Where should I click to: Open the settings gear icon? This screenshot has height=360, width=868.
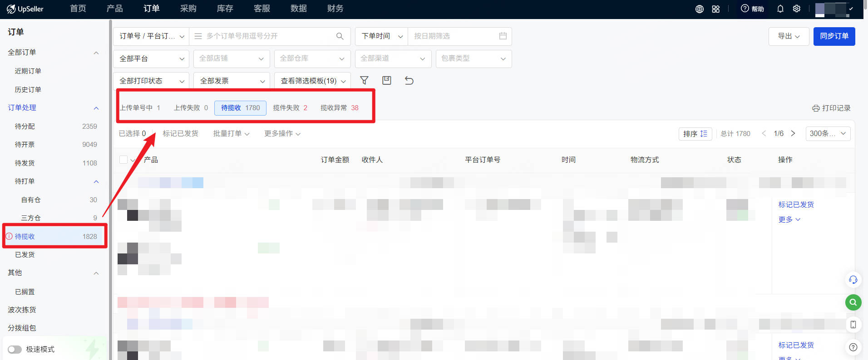click(797, 9)
